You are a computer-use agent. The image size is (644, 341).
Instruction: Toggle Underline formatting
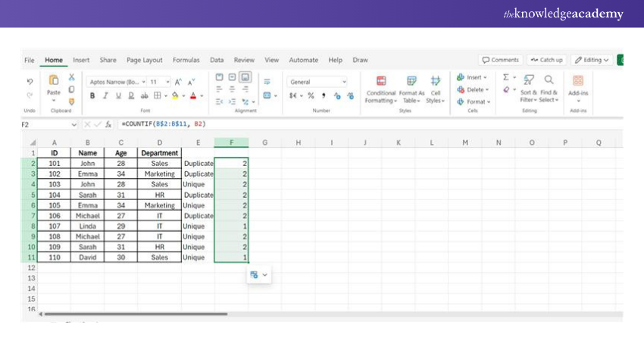tap(118, 95)
